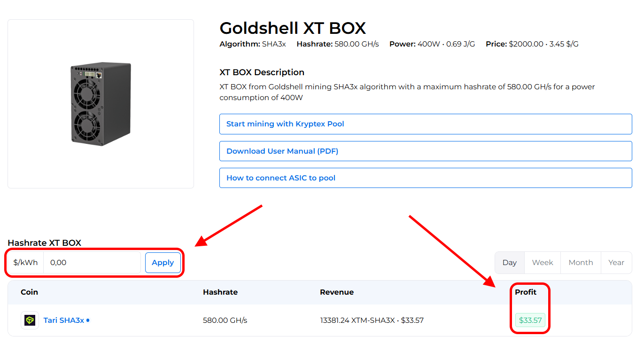Click the green $33.57 profit badge

coord(530,320)
